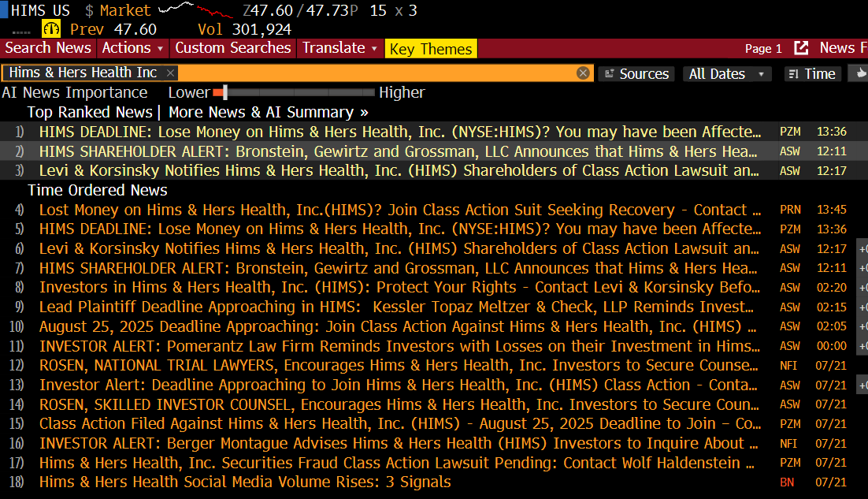Open Custom Searches menu
This screenshot has width=868, height=499.
point(233,48)
